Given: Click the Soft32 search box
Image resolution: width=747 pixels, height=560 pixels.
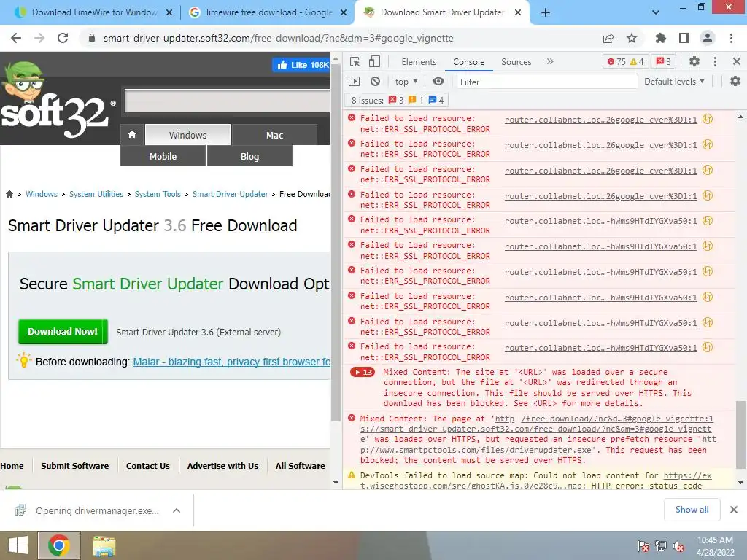Looking at the screenshot, I should coord(228,101).
